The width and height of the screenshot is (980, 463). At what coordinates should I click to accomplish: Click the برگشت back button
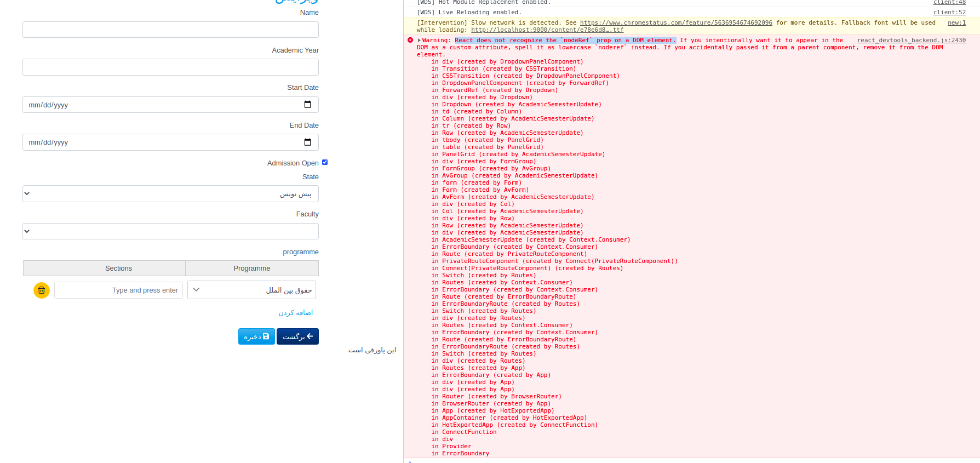(297, 336)
